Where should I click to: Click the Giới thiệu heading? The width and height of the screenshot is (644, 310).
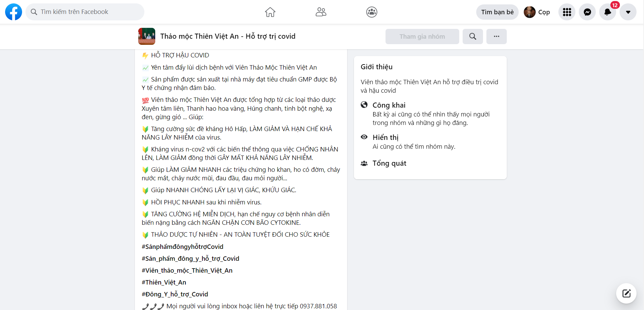(x=377, y=67)
